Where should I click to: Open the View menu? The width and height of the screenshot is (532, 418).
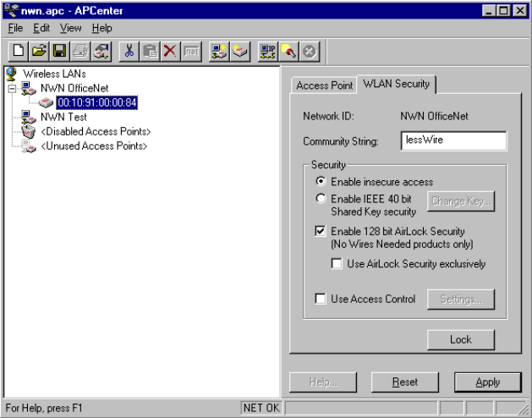(70, 28)
